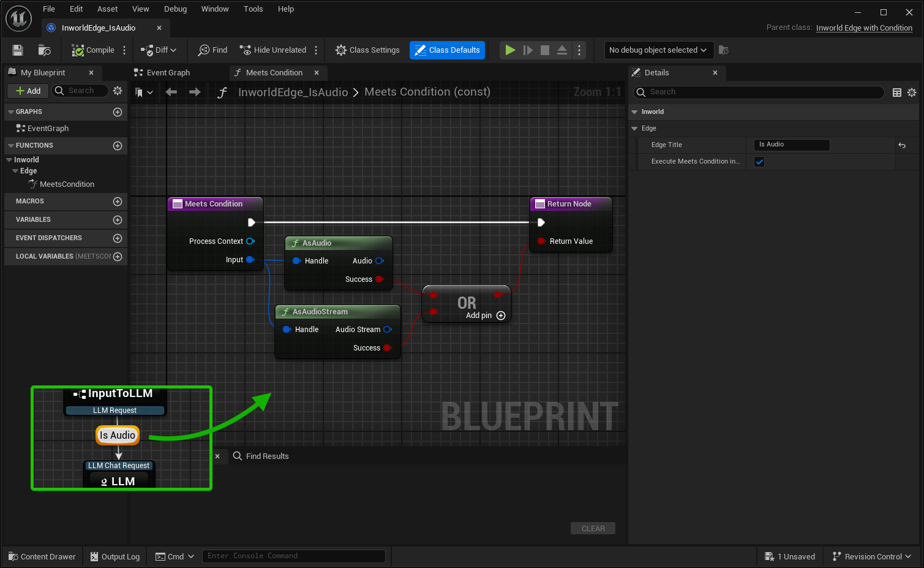Click the Details search field
924x568 pixels.
(759, 92)
